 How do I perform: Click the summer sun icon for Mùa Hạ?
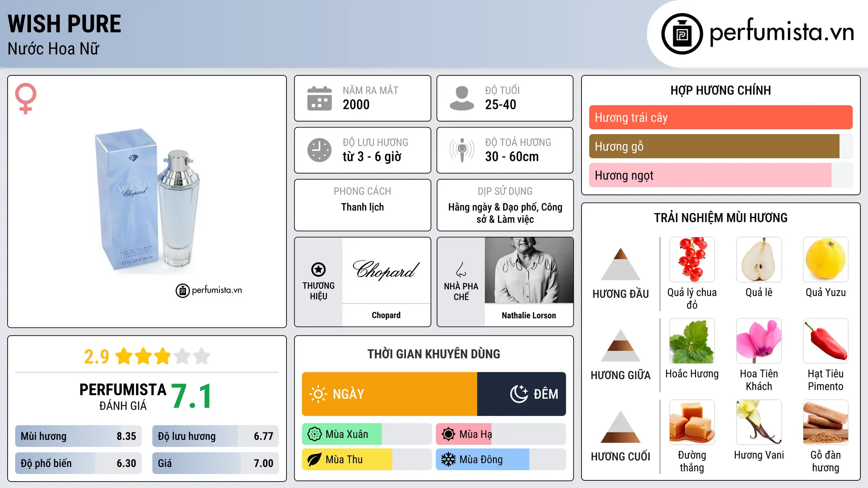coord(448,434)
